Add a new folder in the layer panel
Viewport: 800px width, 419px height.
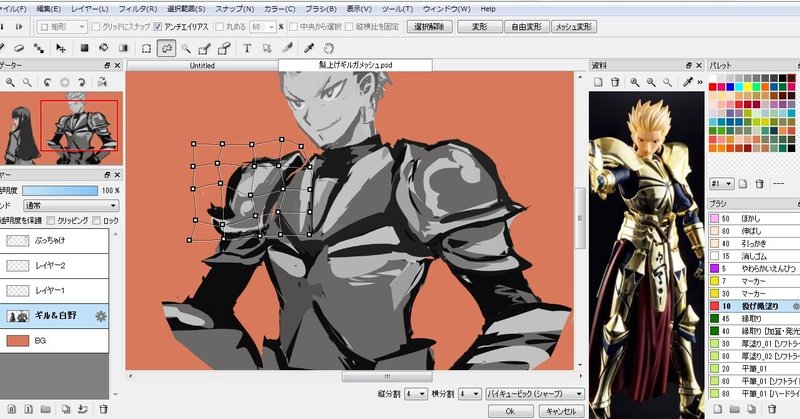(x=46, y=409)
